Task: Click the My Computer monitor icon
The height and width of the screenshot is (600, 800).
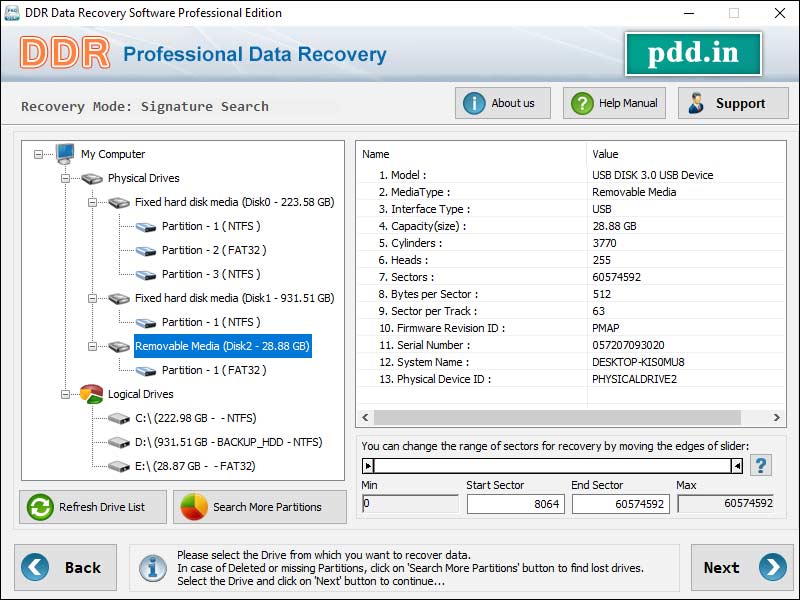Action: [65, 154]
